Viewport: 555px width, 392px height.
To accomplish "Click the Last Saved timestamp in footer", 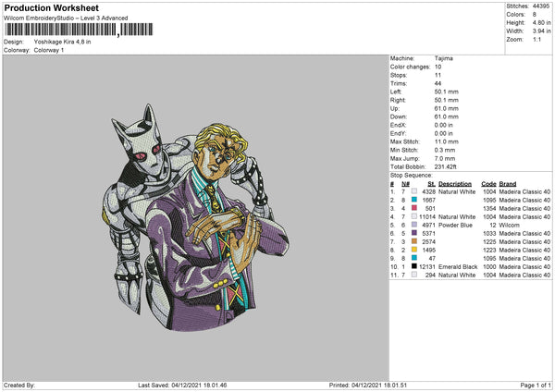I will (182, 385).
